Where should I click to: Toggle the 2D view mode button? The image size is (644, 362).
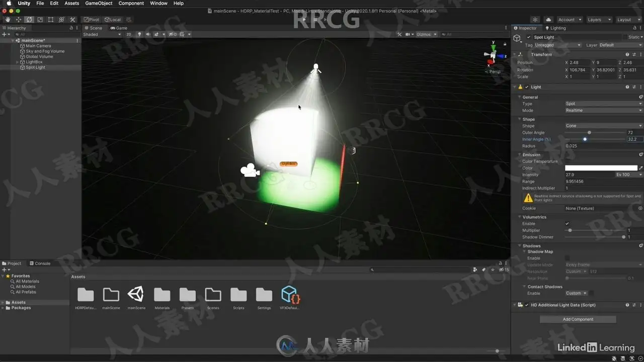(x=129, y=35)
